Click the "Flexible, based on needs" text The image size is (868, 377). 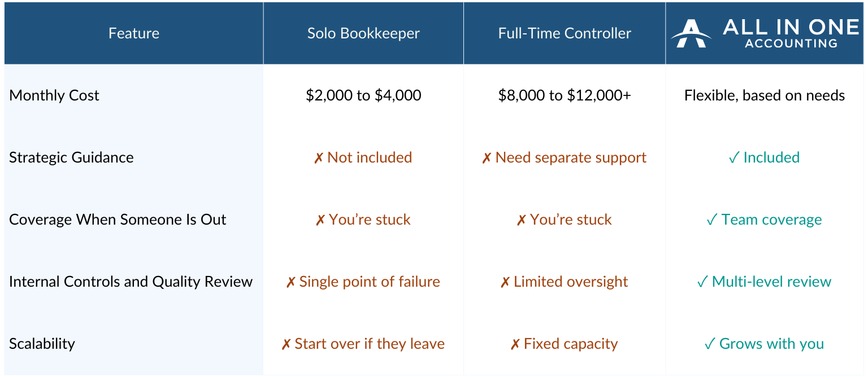click(765, 95)
